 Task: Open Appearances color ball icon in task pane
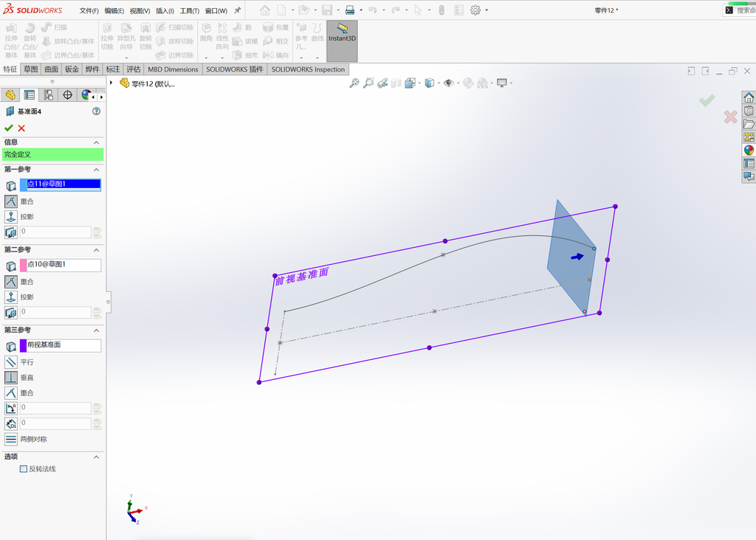click(x=749, y=150)
